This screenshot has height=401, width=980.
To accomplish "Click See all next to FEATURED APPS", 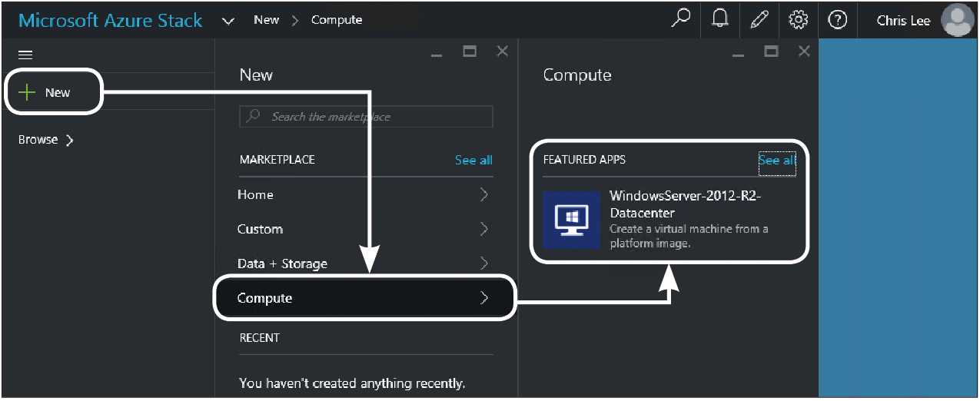I will [777, 160].
